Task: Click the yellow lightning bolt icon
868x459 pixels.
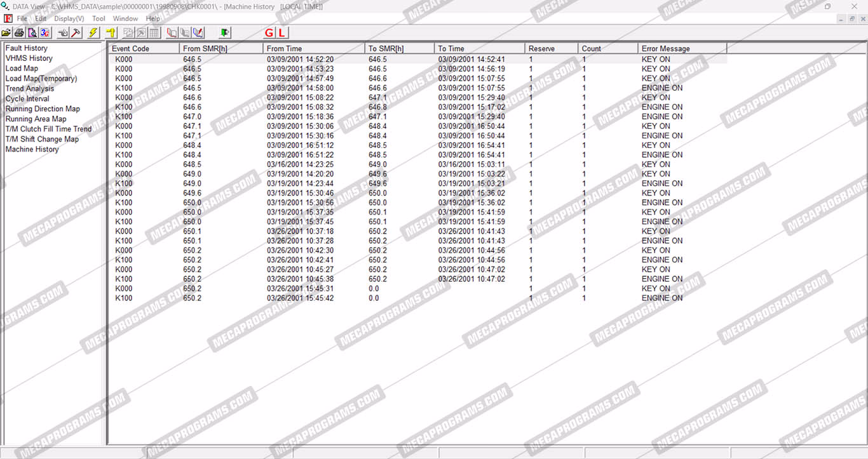Action: 93,32
